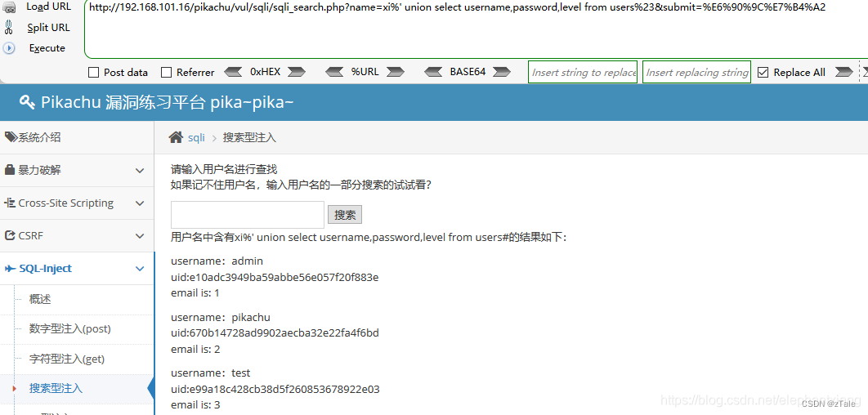Click right arrow beside 0xHEX encode
Viewport: 868px width, 415px height.
[296, 71]
